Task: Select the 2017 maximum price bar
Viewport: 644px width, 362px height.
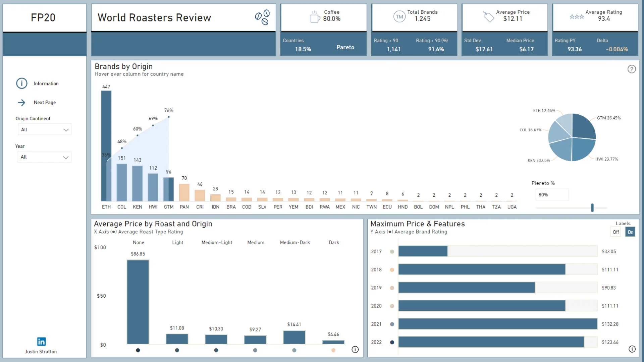Action: (x=423, y=251)
